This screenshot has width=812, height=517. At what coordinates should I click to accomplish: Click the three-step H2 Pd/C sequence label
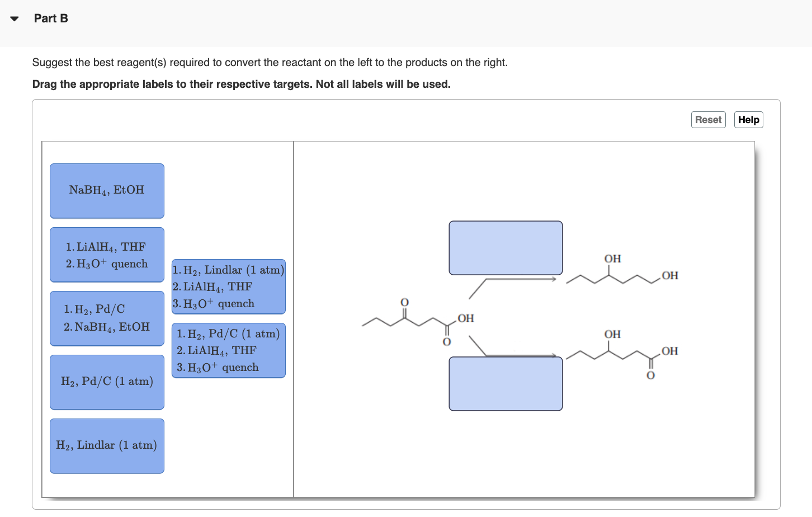pyautogui.click(x=228, y=350)
